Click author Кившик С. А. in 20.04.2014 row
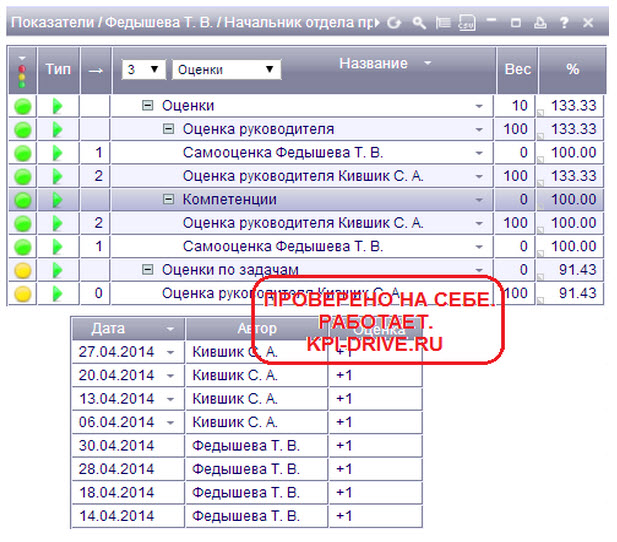This screenshot has height=542, width=617. click(235, 376)
